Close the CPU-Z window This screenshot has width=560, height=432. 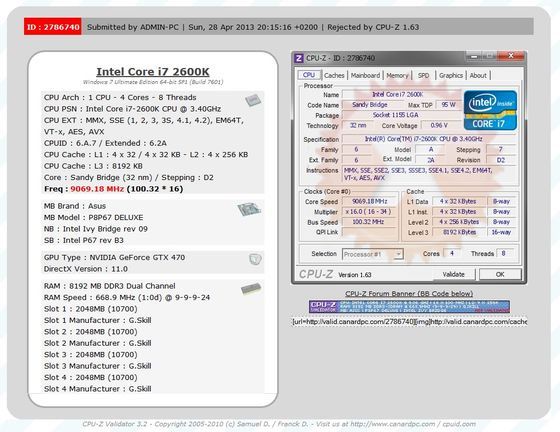[x=511, y=56]
